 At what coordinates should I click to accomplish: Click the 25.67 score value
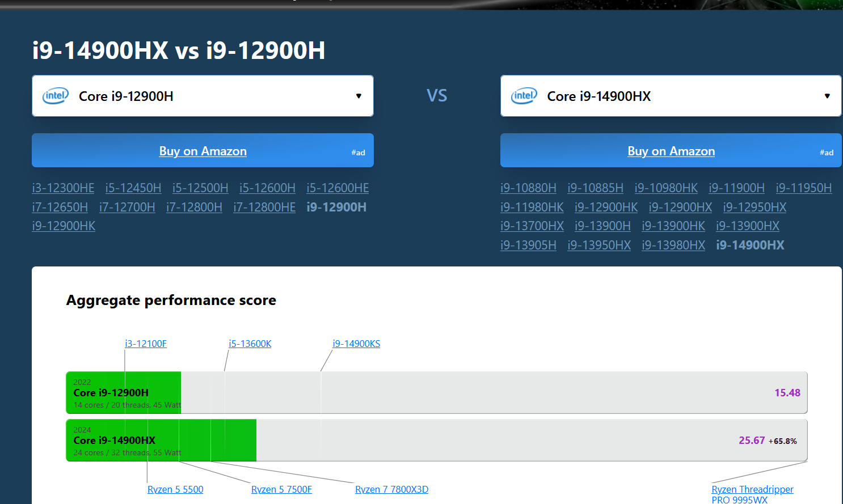752,441
